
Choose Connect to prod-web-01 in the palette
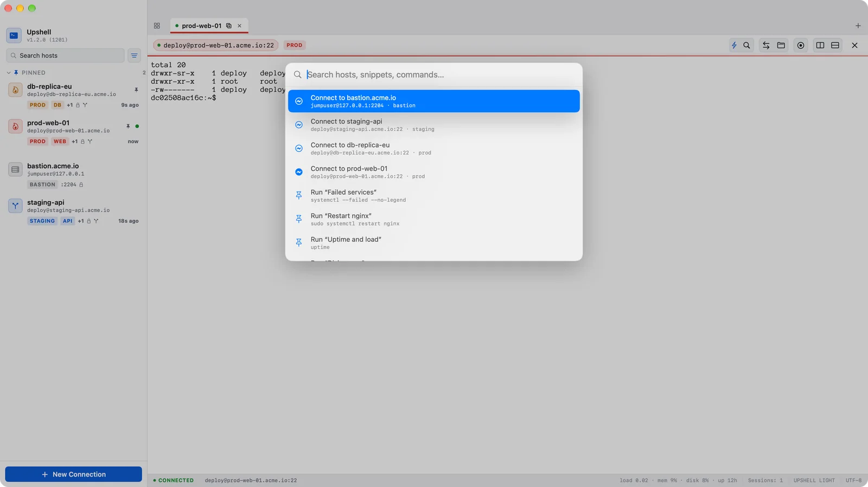434,172
